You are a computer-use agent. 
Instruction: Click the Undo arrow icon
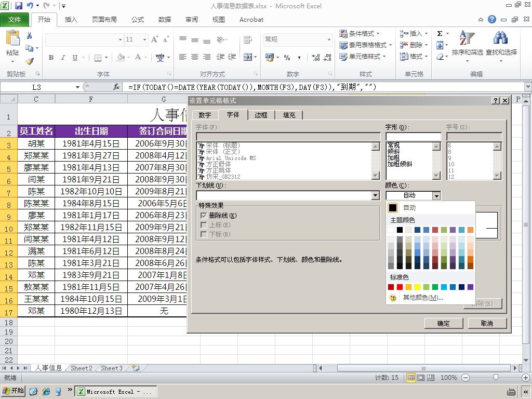pyautogui.click(x=30, y=5)
